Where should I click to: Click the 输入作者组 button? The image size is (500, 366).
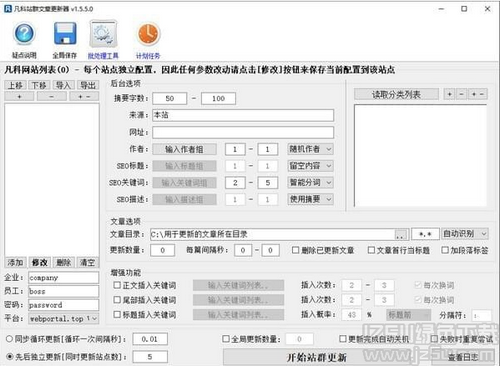coord(184,149)
